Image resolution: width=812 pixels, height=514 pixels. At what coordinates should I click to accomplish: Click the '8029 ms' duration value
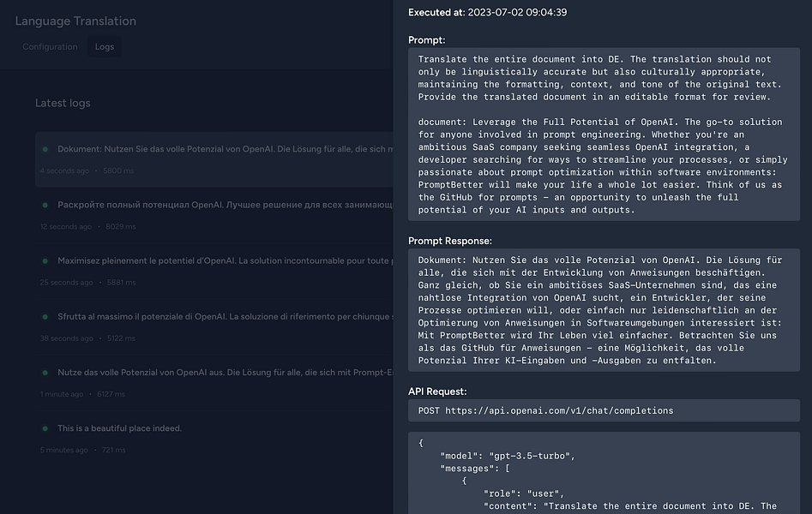pyautogui.click(x=121, y=227)
